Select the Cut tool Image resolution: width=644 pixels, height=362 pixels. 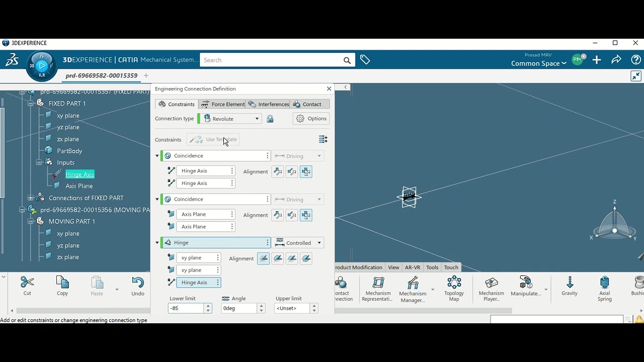click(27, 286)
